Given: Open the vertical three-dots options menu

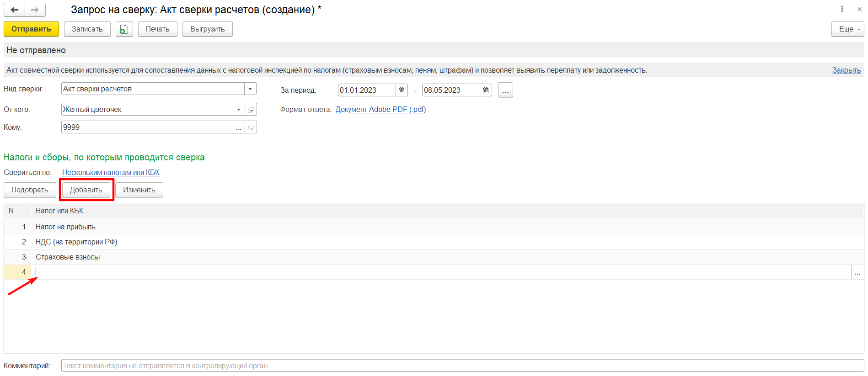Looking at the screenshot, I should (x=842, y=9).
